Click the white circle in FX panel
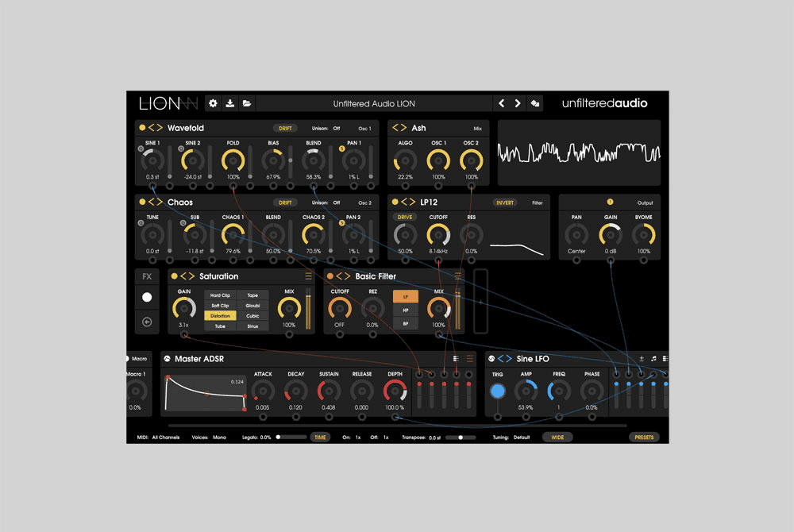Image resolution: width=794 pixels, height=532 pixels. [x=147, y=297]
